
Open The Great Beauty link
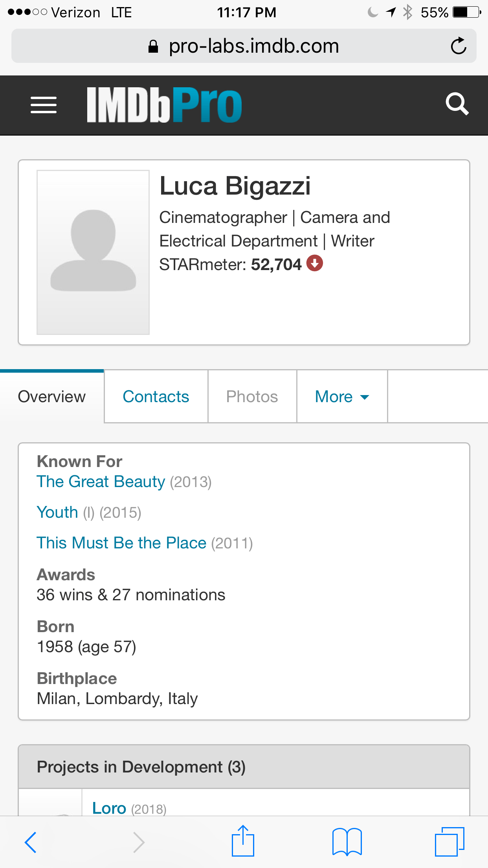pyautogui.click(x=101, y=482)
